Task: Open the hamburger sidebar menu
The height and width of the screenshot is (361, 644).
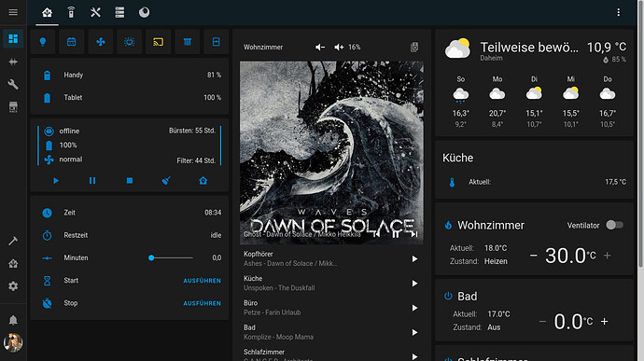Action: [13, 12]
